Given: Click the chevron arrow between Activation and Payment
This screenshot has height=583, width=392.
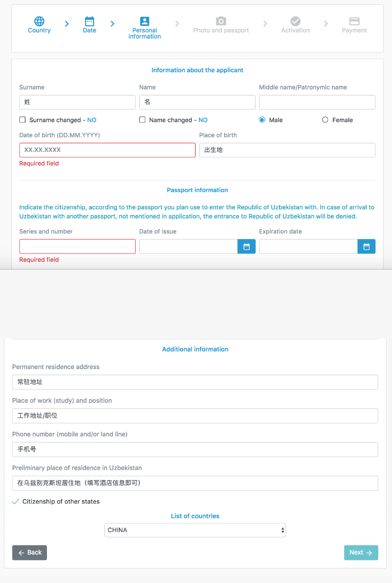Looking at the screenshot, I should pos(326,24).
